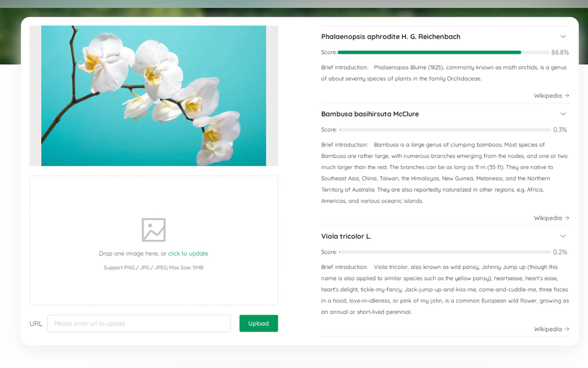Image resolution: width=588 pixels, height=368 pixels.
Task: Collapse the Viola tricolor L. result chevron
Action: point(563,236)
